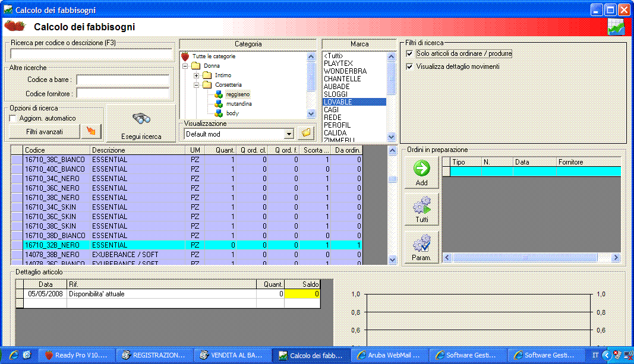
Task: Toggle Visualizza dettaglio movimenti checkbox
Action: click(x=409, y=67)
